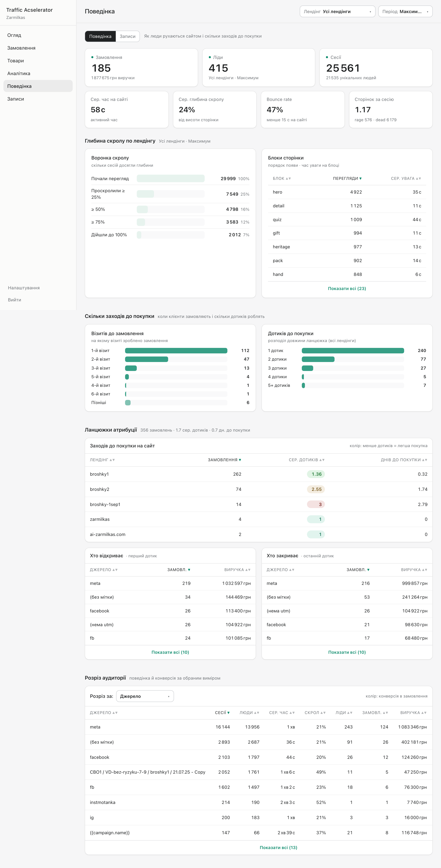Sort Хто закриває table by ВИРУЧКА

tap(414, 570)
